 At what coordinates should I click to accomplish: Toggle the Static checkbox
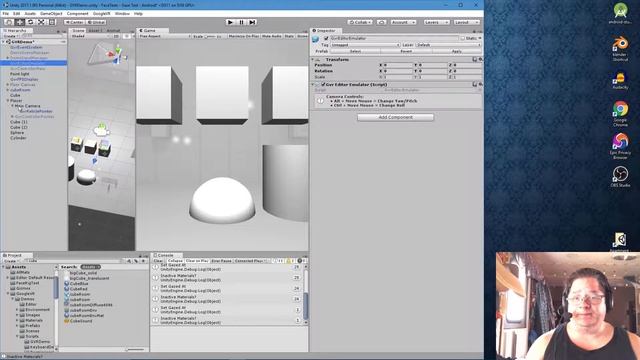coord(462,38)
